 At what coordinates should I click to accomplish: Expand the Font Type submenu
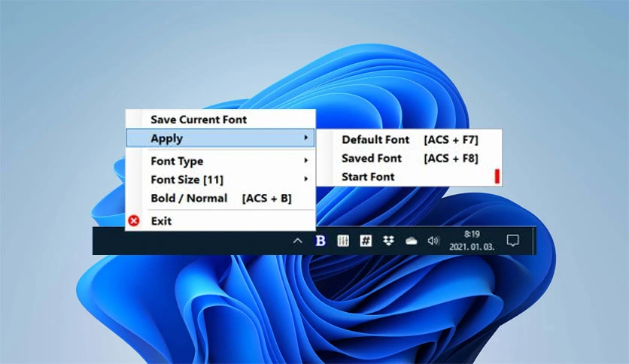[220, 161]
